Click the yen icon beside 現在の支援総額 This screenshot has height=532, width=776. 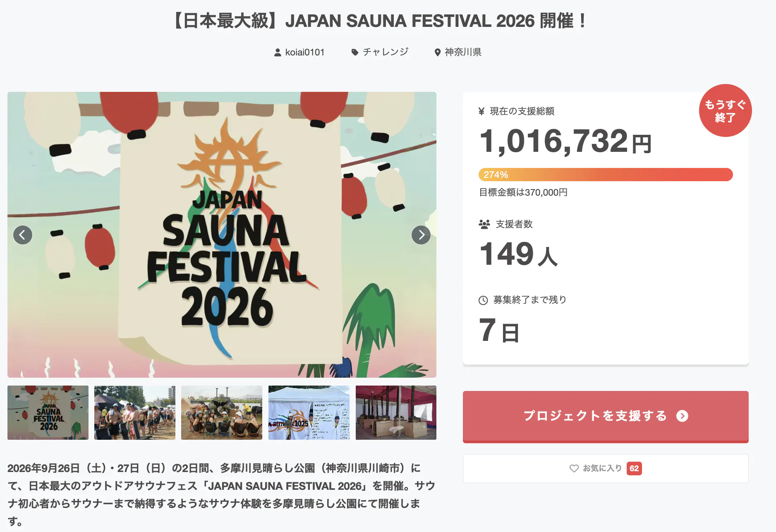click(x=481, y=111)
